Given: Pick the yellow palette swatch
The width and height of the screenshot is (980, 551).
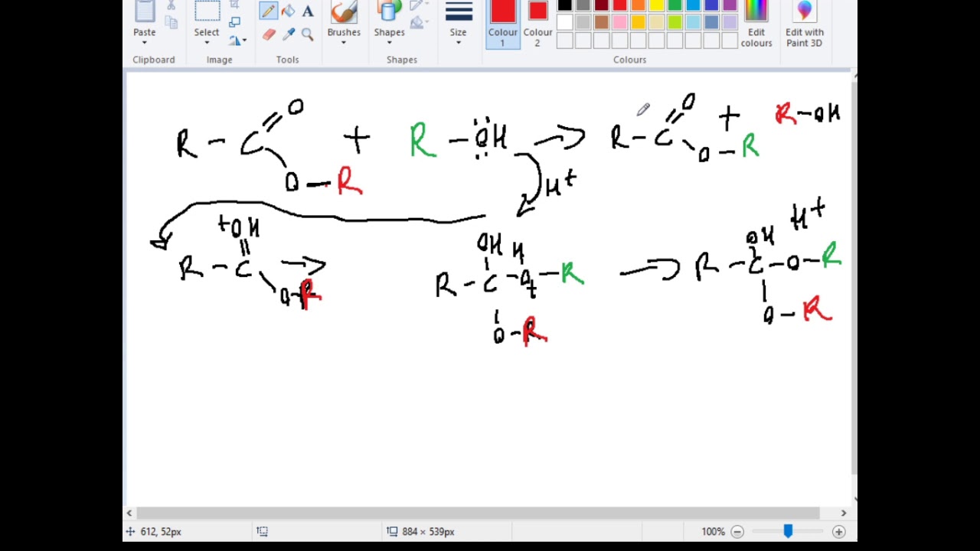Looking at the screenshot, I should (657, 5).
